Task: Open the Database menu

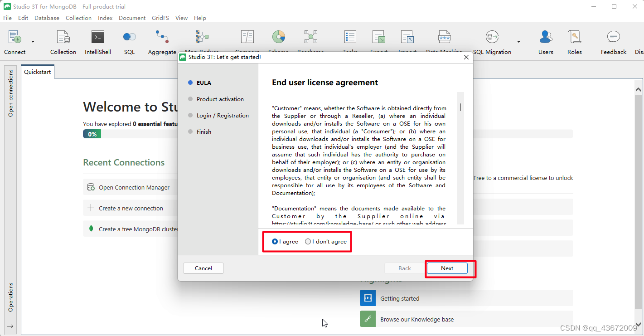Action: [x=47, y=18]
